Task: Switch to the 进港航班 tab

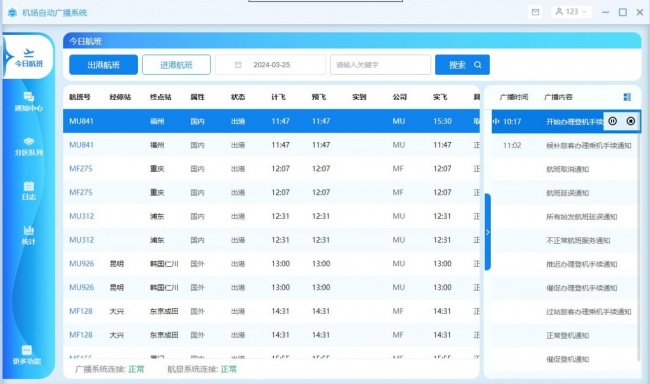Action: point(176,65)
